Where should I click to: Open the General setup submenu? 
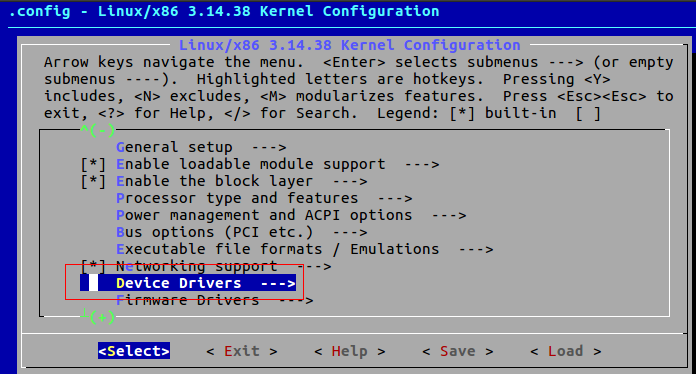[201, 147]
